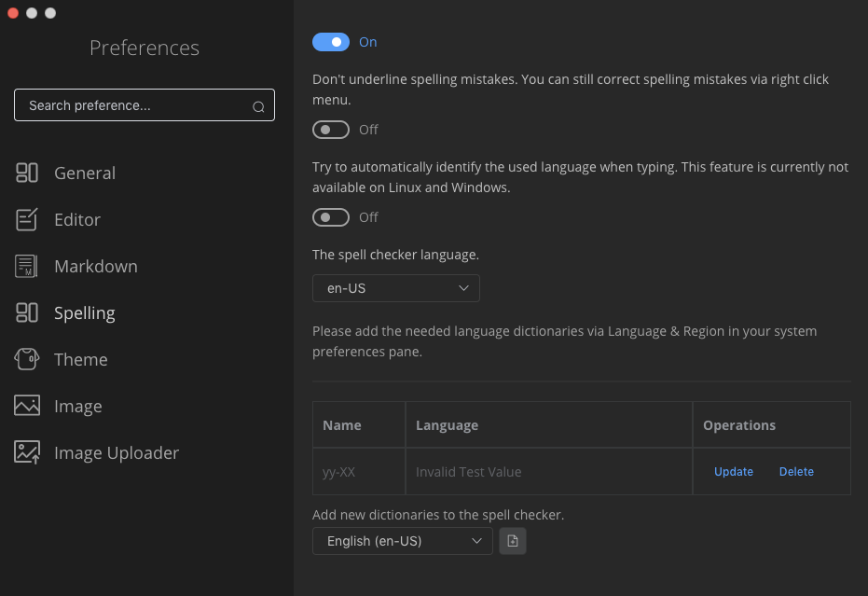Update the yy-XX dictionary

734,472
